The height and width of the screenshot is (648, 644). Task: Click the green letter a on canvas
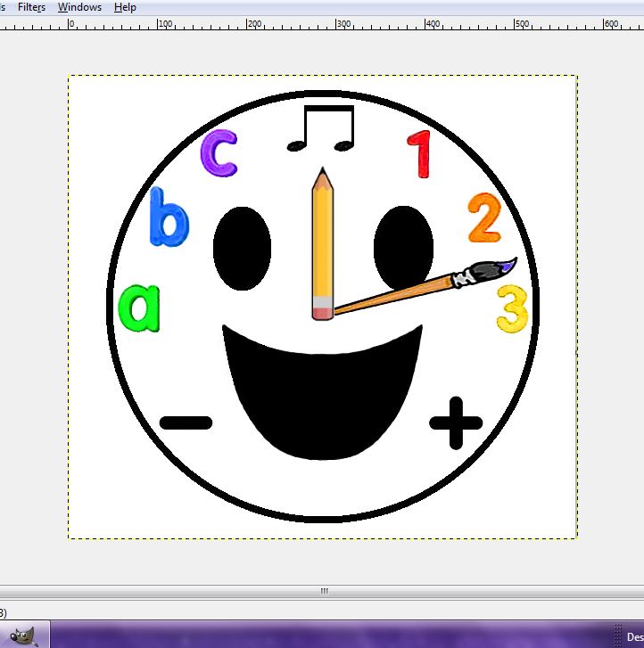[x=139, y=308]
